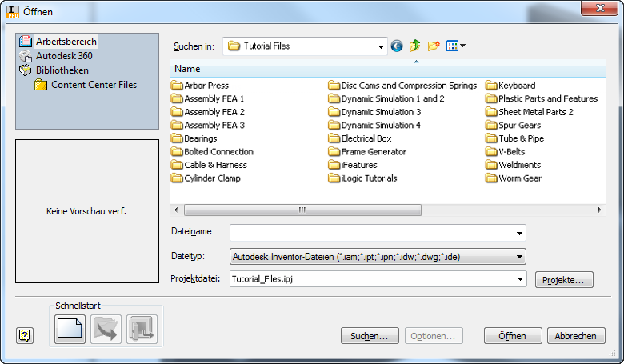The image size is (624, 364).
Task: Select the Dynamic Simulation 3 folder
Action: 374,112
